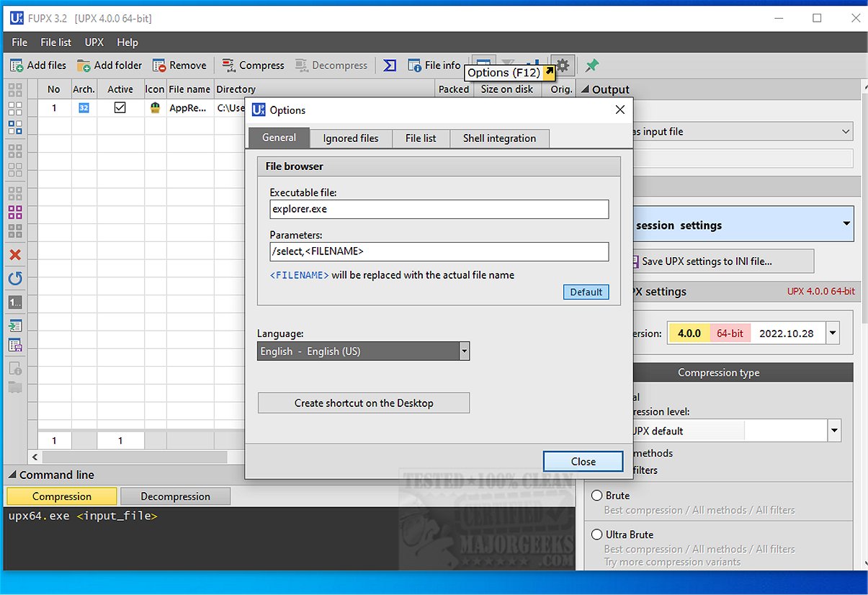Viewport: 868px width, 595px height.
Task: Switch to the Ignored files tab
Action: click(x=351, y=138)
